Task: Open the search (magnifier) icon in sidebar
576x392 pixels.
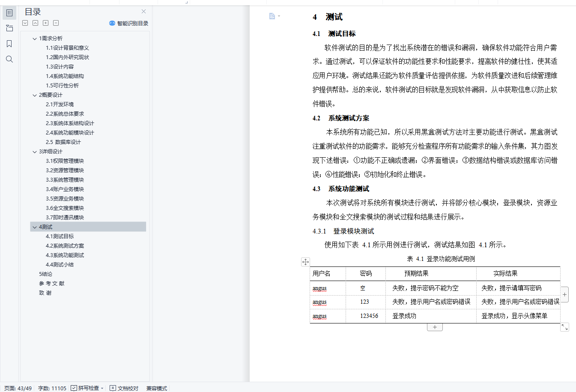Action: coord(9,59)
